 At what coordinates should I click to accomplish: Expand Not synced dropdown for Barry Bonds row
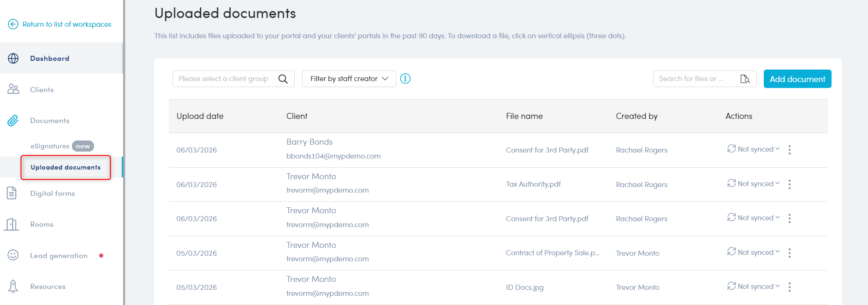click(x=754, y=149)
